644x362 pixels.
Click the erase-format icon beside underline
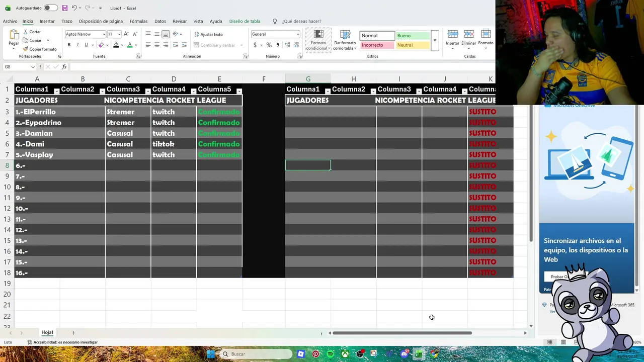(x=101, y=45)
